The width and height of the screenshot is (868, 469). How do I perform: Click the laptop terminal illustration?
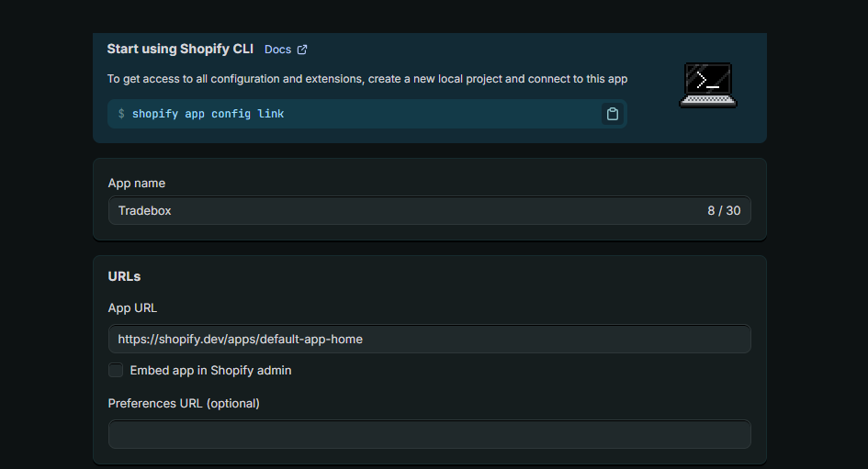[x=707, y=85]
